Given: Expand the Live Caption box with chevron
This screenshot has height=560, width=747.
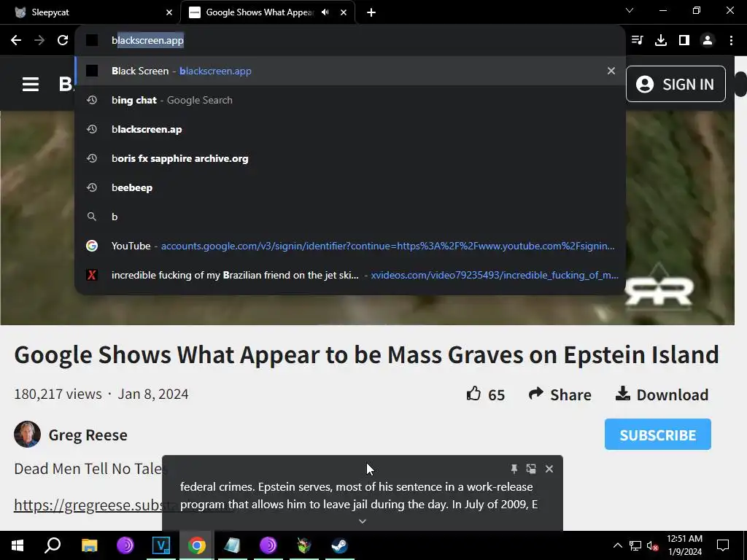Looking at the screenshot, I should [x=363, y=521].
